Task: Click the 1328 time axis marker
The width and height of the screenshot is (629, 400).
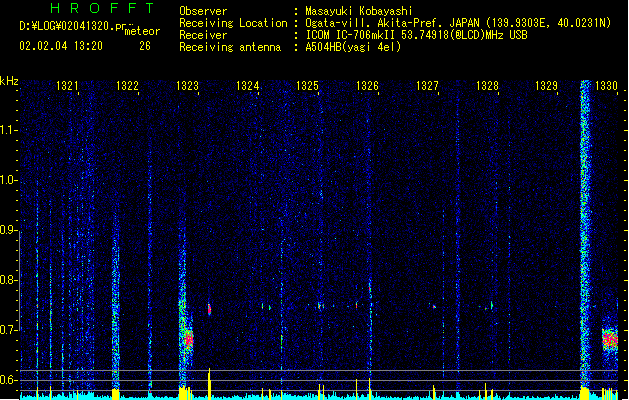Action: point(487,85)
